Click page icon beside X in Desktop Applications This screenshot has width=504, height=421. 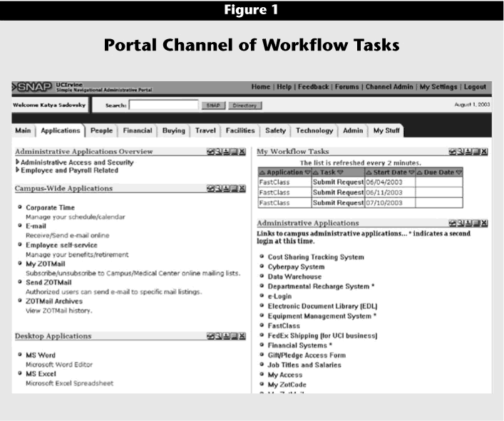click(x=235, y=336)
